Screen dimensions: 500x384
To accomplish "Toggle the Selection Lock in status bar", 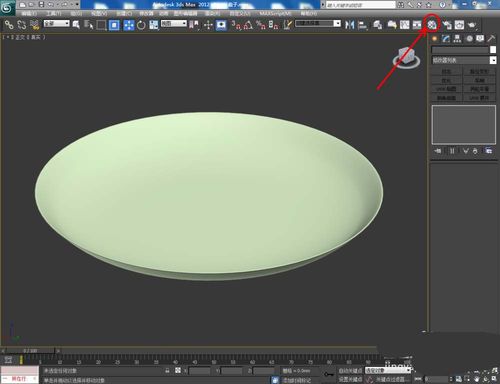I will [x=167, y=370].
